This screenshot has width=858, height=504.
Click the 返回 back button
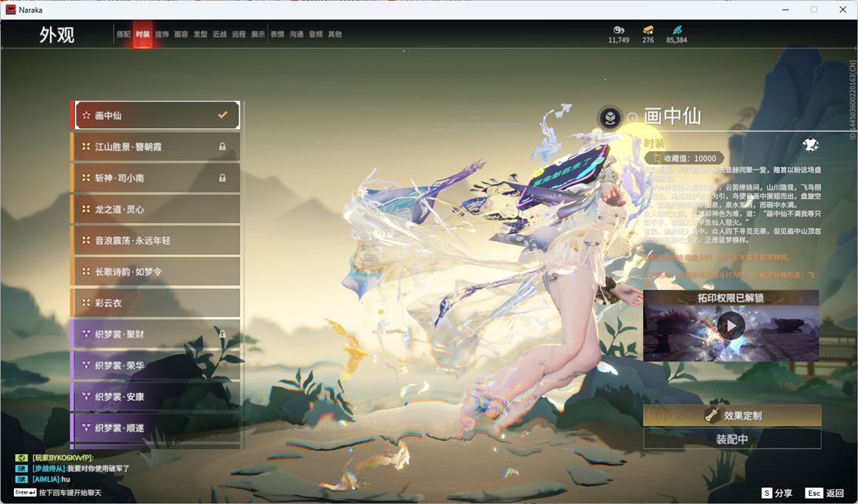click(x=825, y=493)
